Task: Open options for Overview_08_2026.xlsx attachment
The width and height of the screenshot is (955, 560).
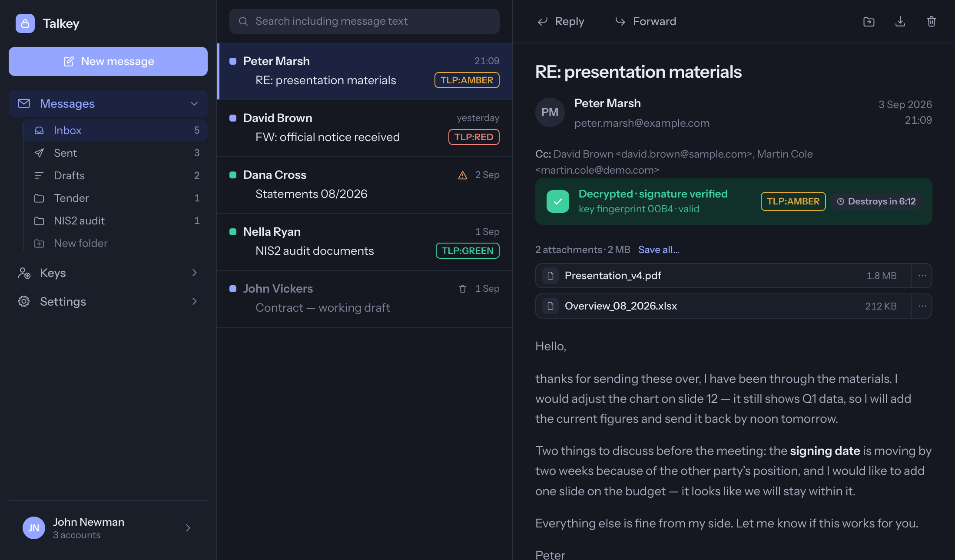Action: pos(922,306)
